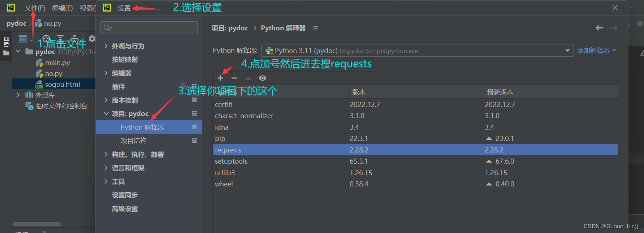Click the locate target crosshair icon
Viewport: 644px width, 233px height.
pyautogui.click(x=46, y=38)
